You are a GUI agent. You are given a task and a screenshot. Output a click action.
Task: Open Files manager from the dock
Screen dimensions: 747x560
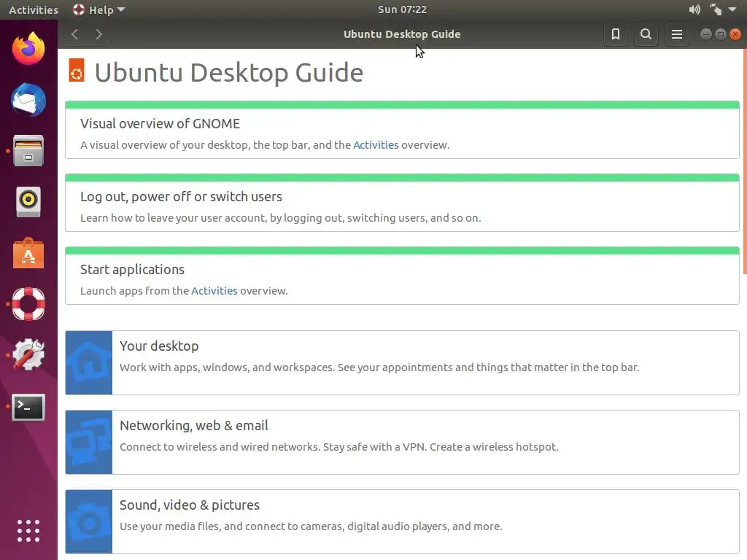pyautogui.click(x=28, y=151)
